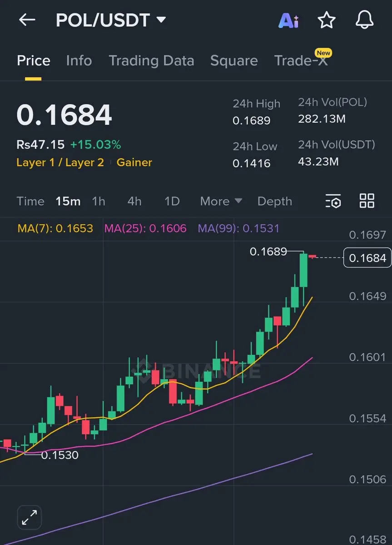Tap the MA(99): 0.1531 indicator label
This screenshot has width=392, height=545.
point(238,228)
